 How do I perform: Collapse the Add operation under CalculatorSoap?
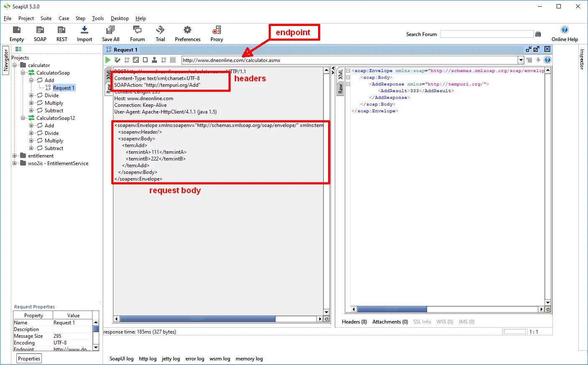[31, 80]
